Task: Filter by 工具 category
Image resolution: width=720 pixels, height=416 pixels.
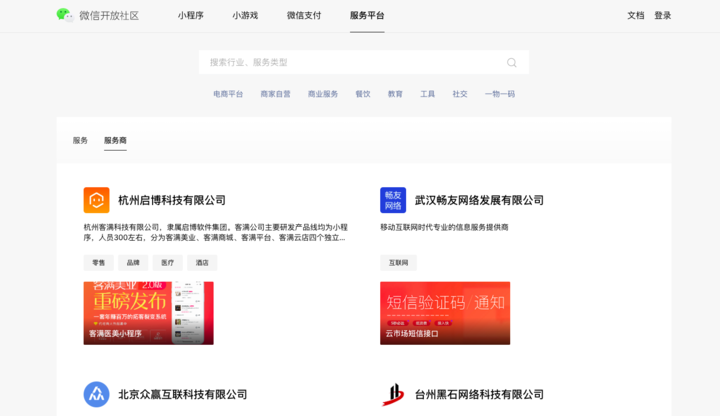Action: click(428, 94)
